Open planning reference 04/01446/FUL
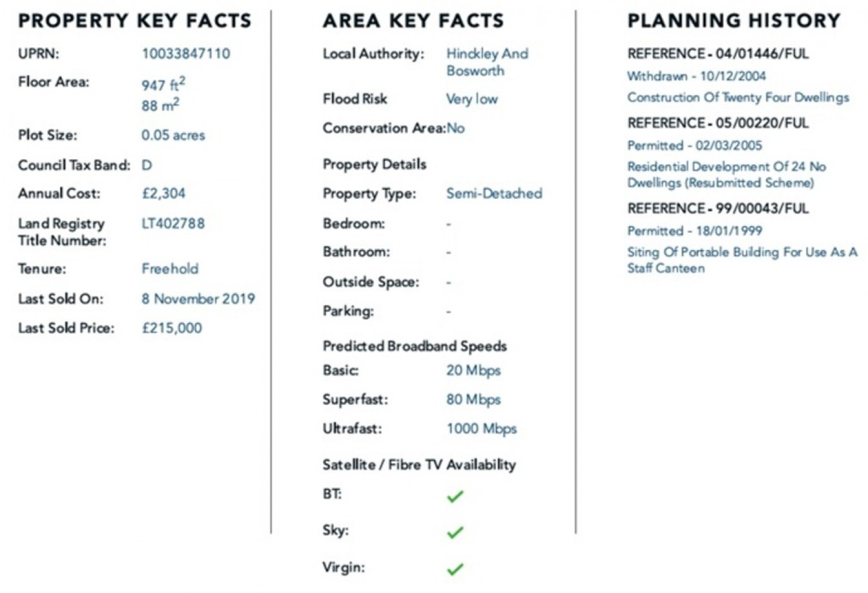Viewport: 868px width, 593px height. pyautogui.click(x=718, y=54)
